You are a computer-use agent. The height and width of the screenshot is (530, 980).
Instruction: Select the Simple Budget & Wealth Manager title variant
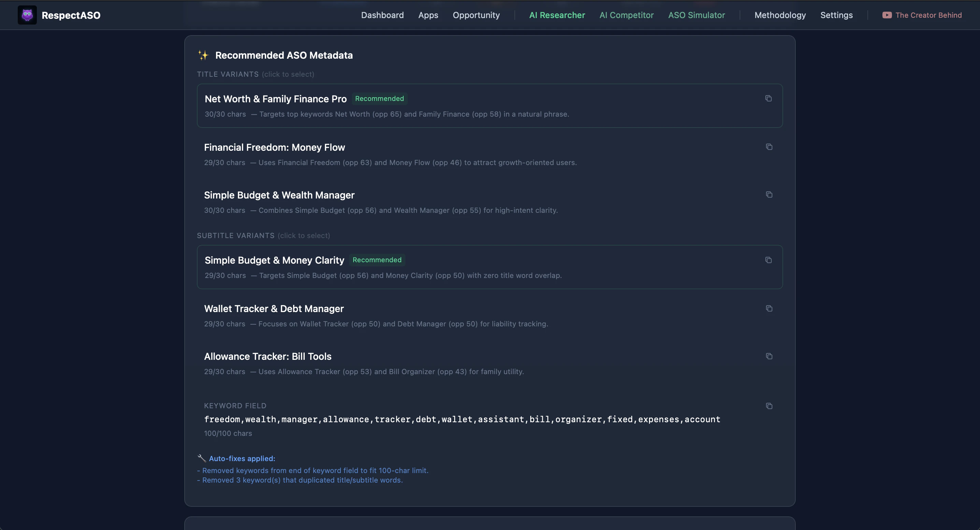click(418, 202)
